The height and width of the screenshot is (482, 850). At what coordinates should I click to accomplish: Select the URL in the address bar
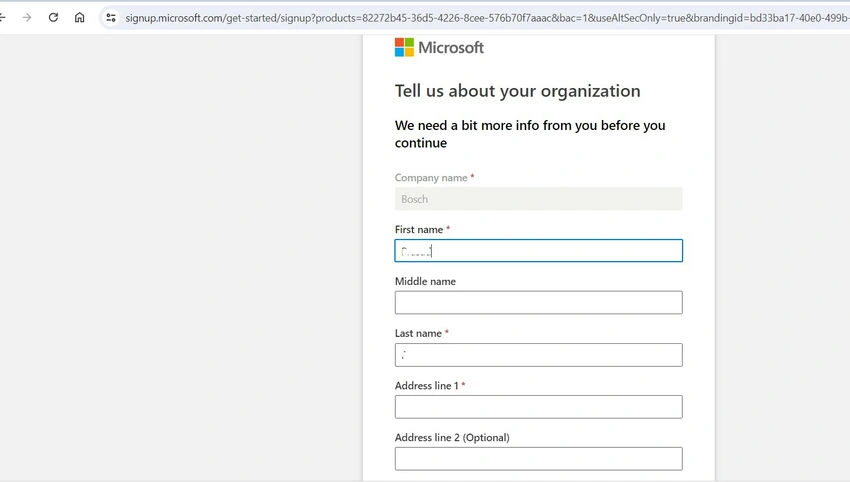pyautogui.click(x=487, y=18)
